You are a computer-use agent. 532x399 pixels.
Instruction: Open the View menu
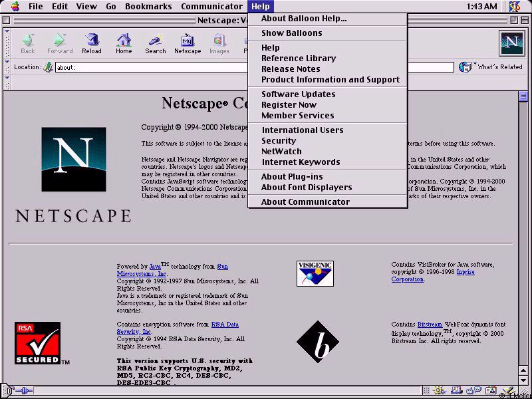coord(86,6)
